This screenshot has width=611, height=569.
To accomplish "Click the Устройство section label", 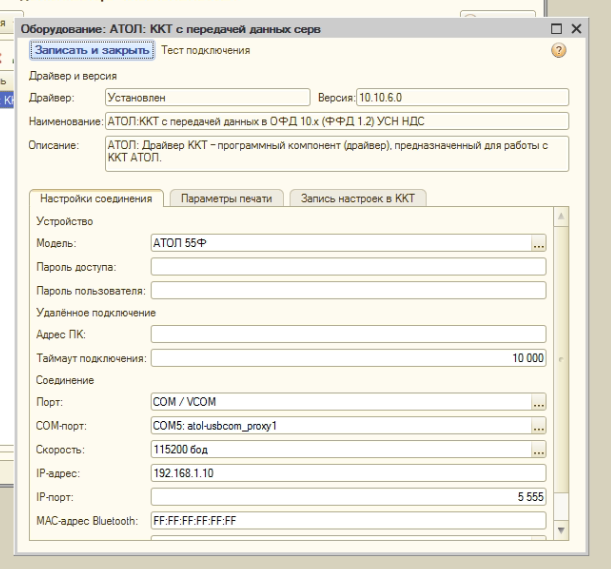I will tap(65, 221).
